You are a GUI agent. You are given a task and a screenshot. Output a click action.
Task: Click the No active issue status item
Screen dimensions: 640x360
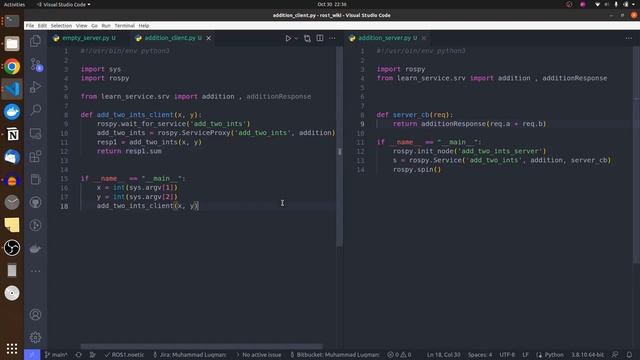click(258, 355)
